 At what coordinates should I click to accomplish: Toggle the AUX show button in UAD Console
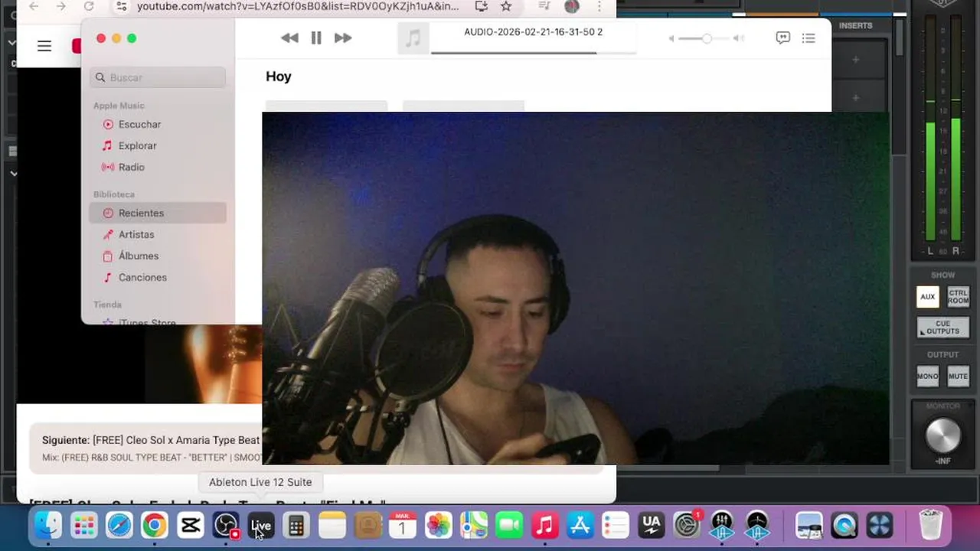tap(927, 297)
